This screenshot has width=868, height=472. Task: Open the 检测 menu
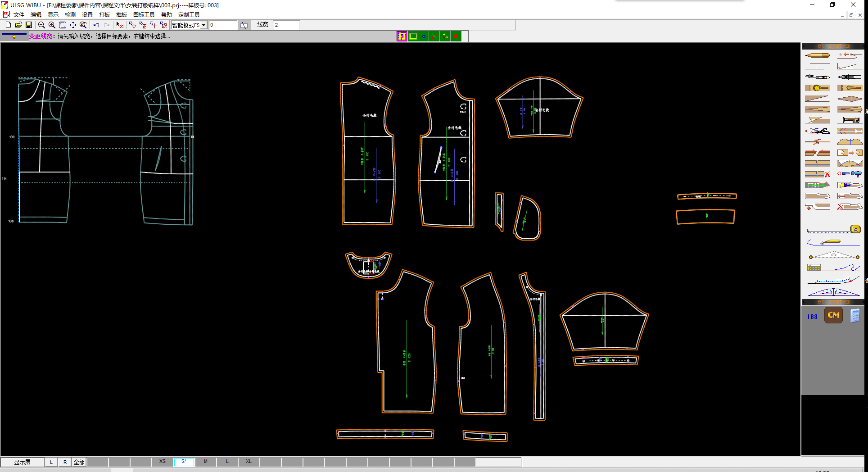pyautogui.click(x=70, y=14)
